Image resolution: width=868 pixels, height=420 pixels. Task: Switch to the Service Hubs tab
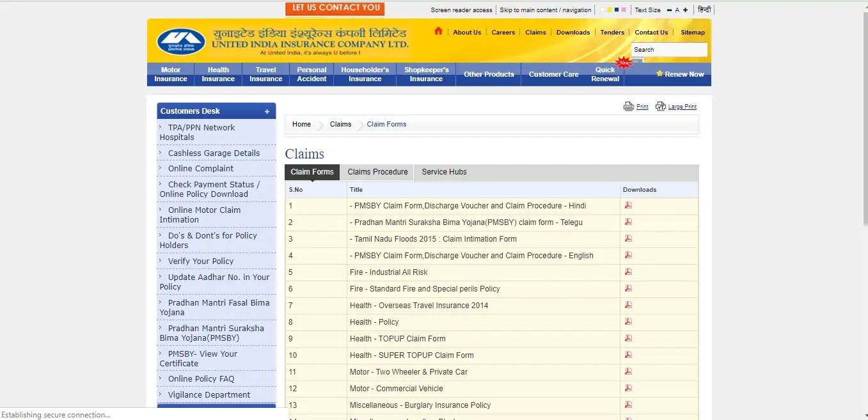point(444,172)
